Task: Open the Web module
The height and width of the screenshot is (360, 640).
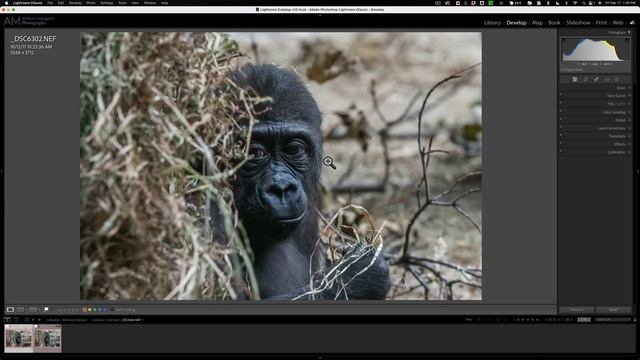Action: coord(618,23)
